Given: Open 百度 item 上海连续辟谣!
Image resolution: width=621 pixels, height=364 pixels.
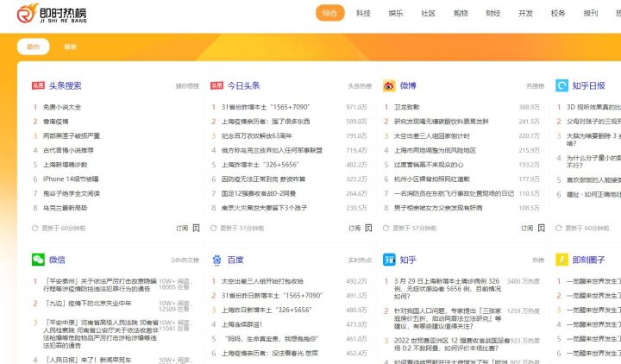Looking at the screenshot, I should point(242,324).
